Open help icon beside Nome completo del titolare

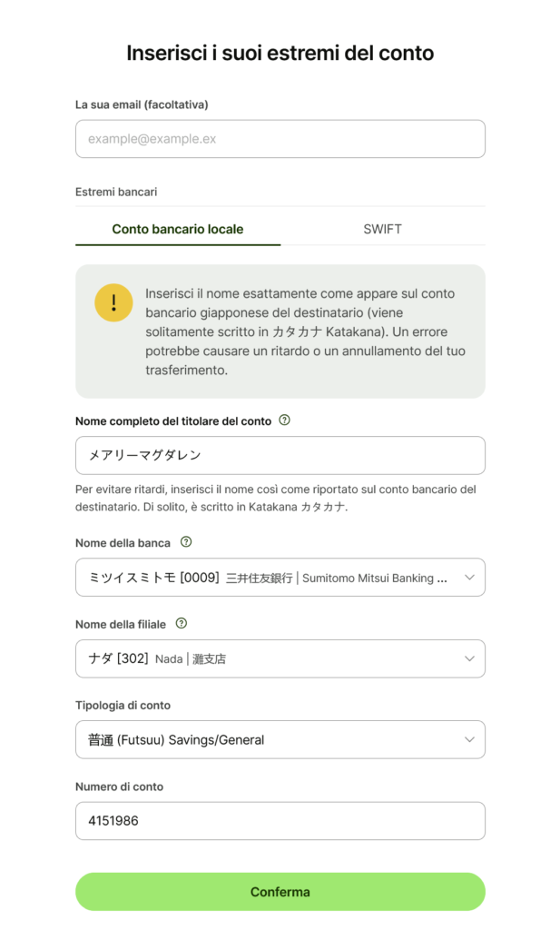tap(284, 420)
